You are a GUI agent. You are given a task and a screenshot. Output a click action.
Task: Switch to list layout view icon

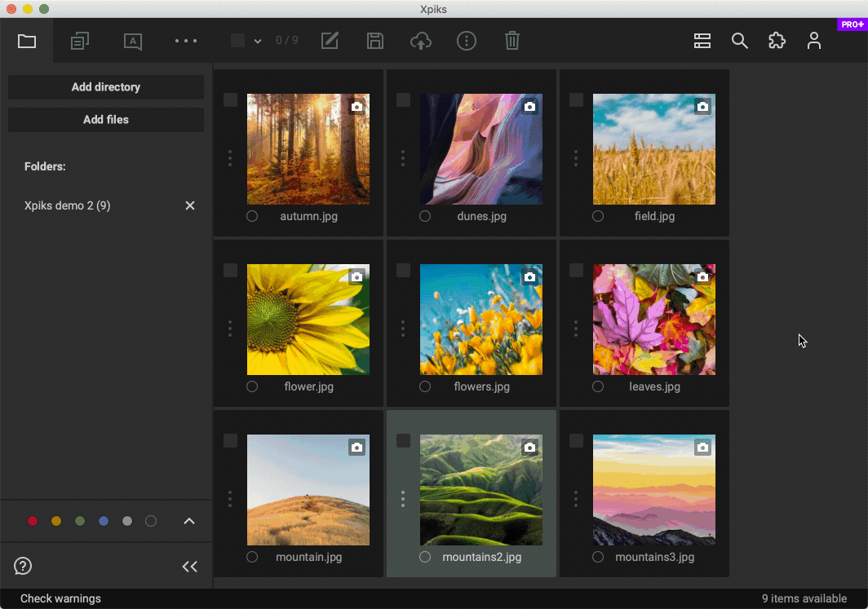pos(702,41)
